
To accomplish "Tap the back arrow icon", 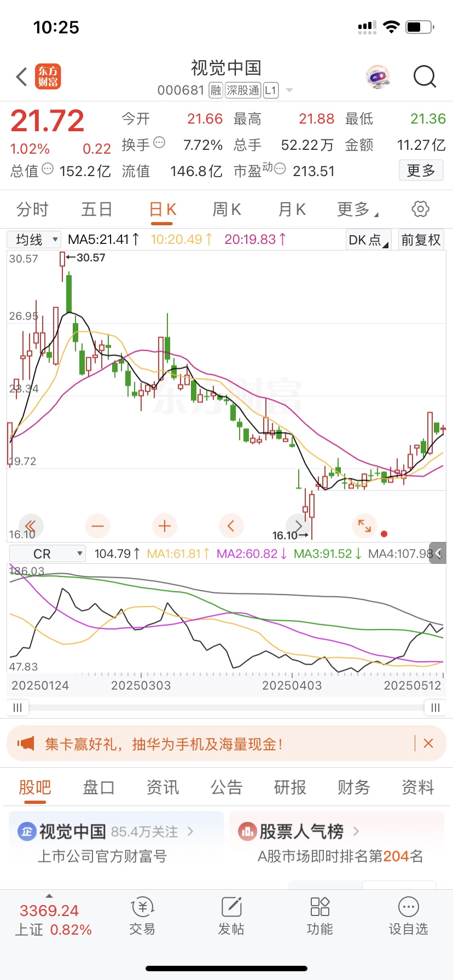I will point(22,77).
